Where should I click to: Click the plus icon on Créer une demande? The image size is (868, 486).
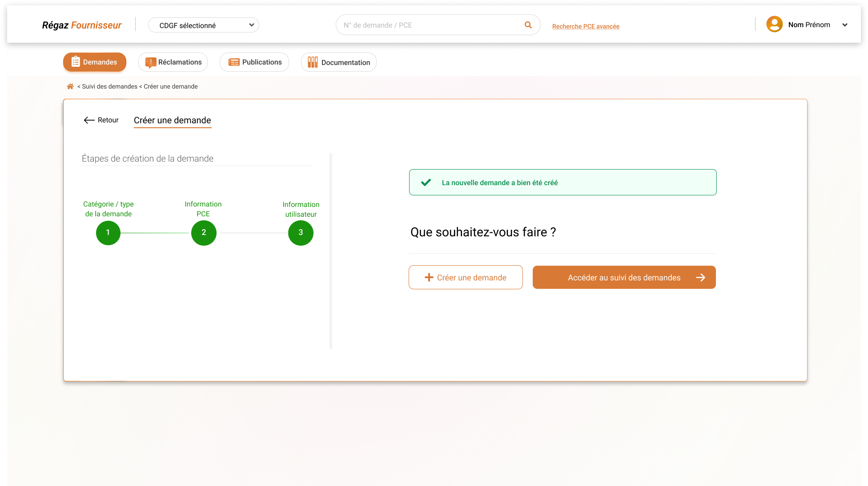point(429,278)
